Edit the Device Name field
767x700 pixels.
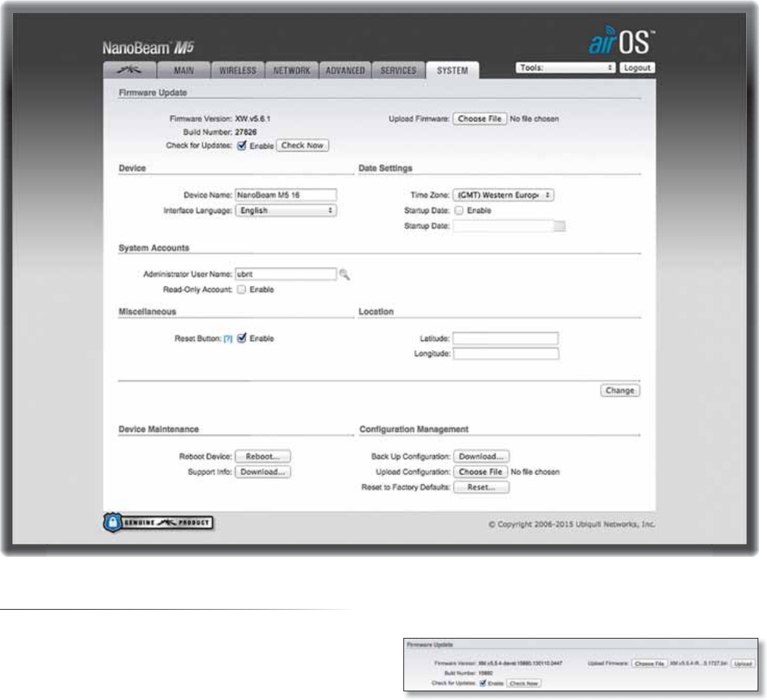[x=286, y=195]
